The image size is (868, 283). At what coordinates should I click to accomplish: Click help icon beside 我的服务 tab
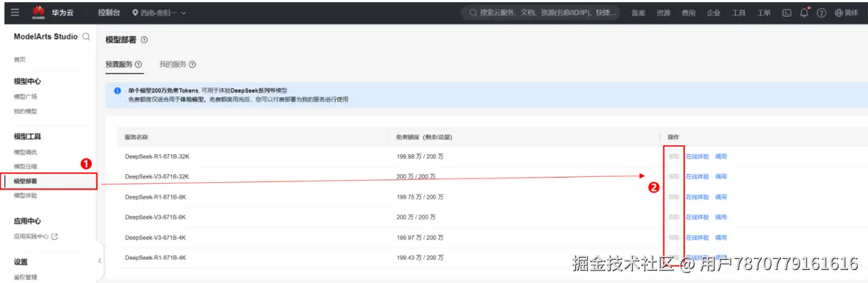[x=193, y=64]
